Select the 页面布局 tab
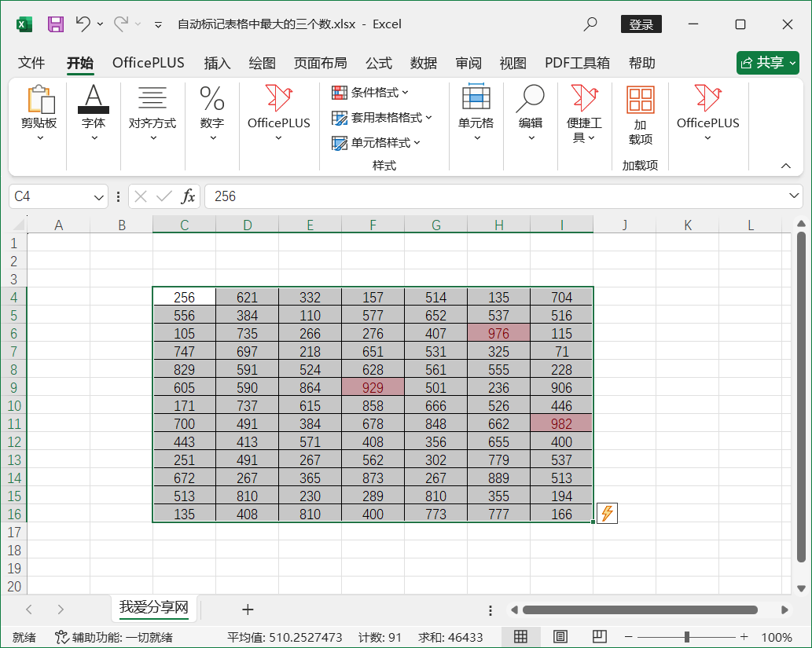Viewport: 812px width, 648px height. 321,63
